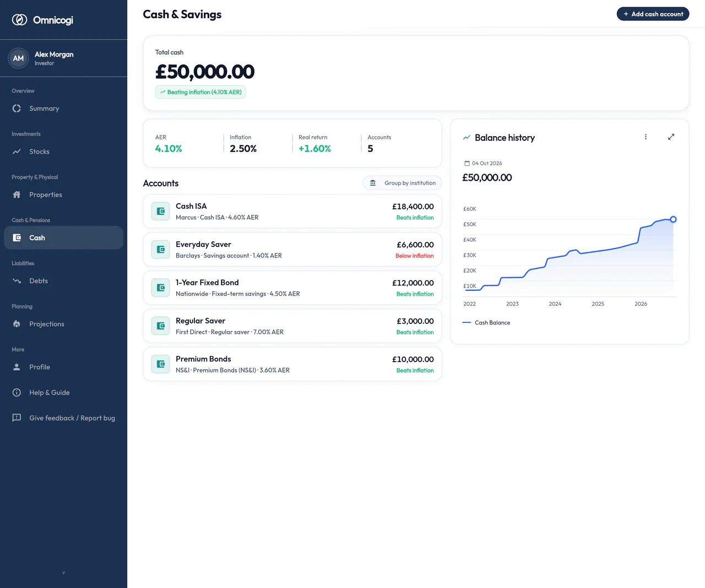Screen dimensions: 705x588
Task: Click the Alex Morgan user name
Action: coord(54,54)
